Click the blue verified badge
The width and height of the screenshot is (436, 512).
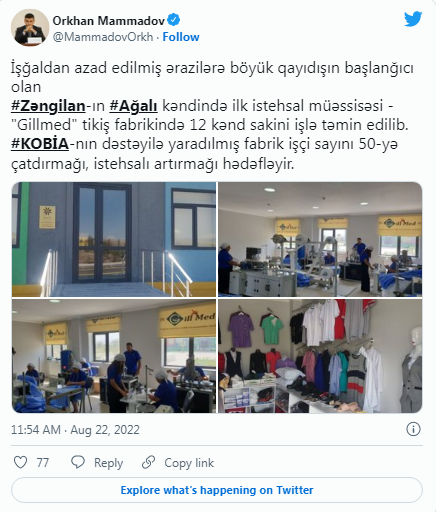click(x=173, y=20)
